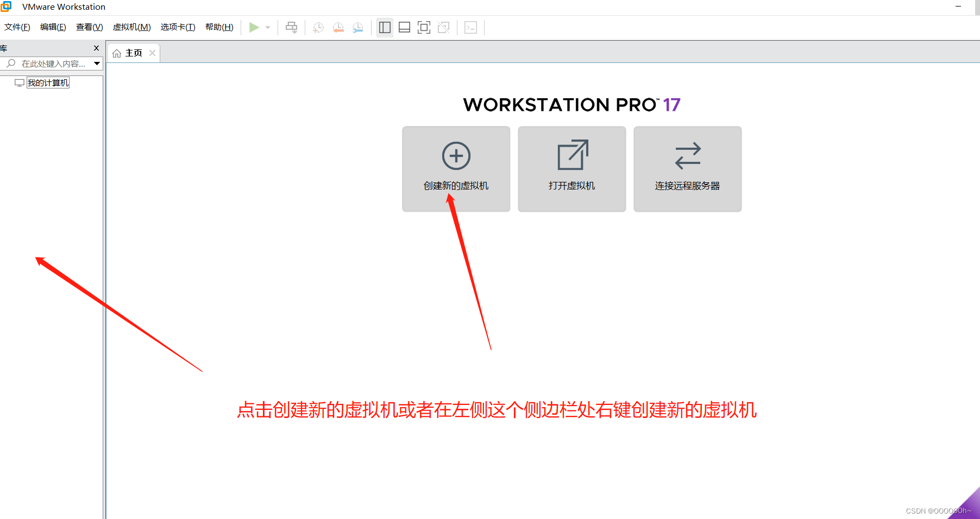Open the 选项卡(T) menu
The height and width of the screenshot is (519, 980).
pyautogui.click(x=178, y=27)
